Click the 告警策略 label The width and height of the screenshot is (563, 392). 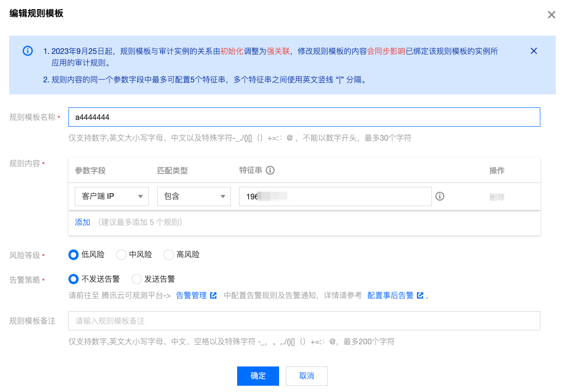point(25,280)
